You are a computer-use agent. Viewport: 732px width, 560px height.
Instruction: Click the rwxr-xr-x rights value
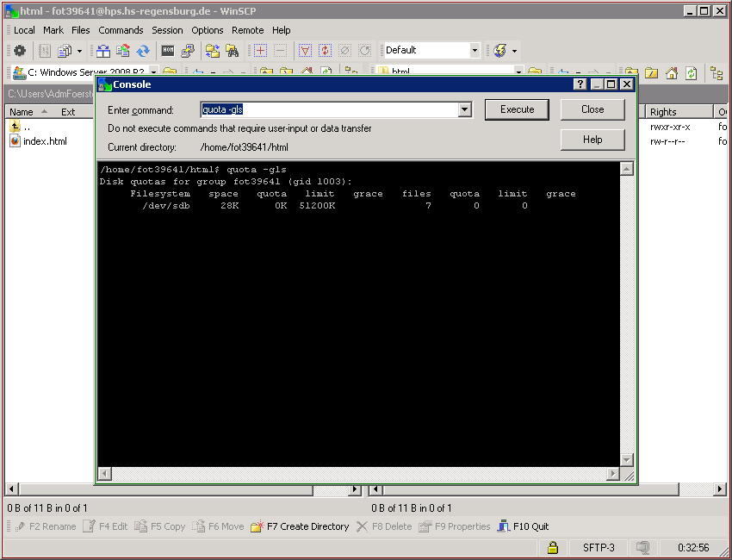pos(670,127)
